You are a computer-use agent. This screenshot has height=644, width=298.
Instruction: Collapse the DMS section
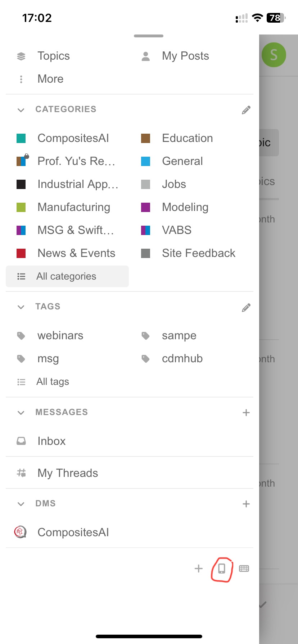[21, 504]
